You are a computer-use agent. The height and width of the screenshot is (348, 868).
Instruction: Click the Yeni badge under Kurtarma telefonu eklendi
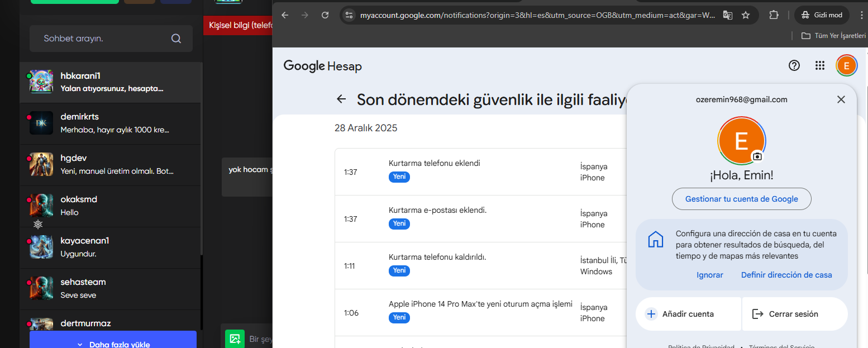tap(399, 177)
